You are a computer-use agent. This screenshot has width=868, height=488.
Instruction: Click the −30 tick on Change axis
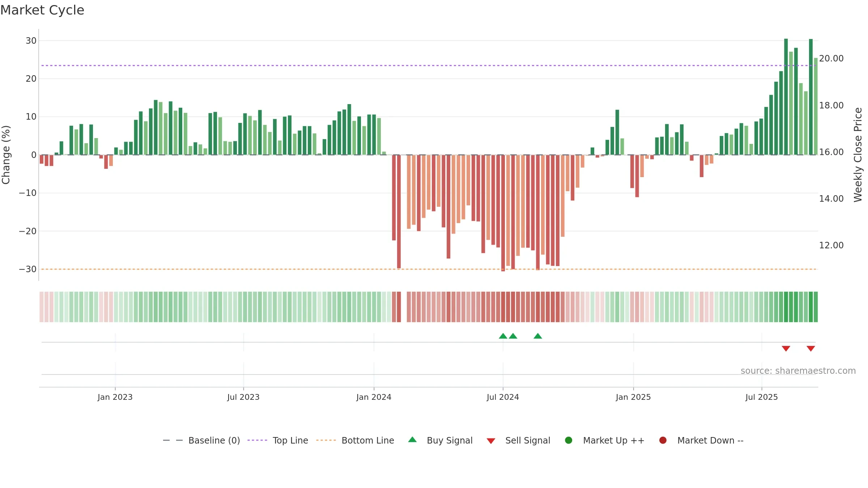tap(28, 269)
